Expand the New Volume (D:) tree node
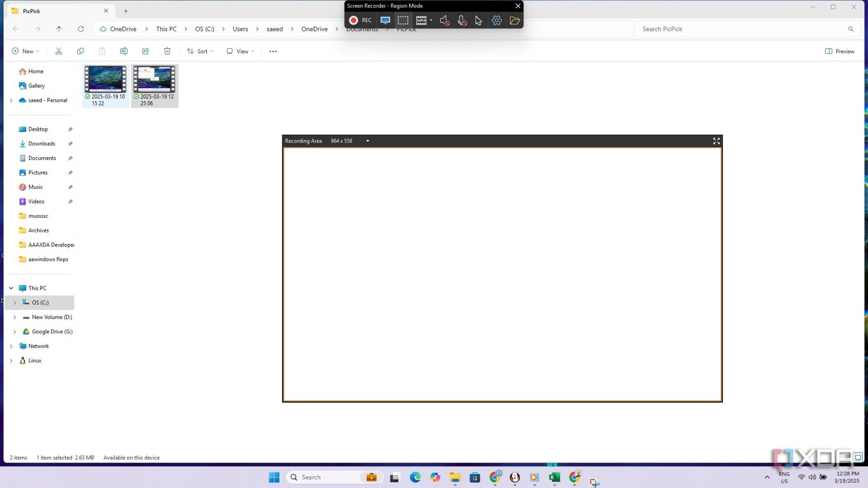 pyautogui.click(x=15, y=317)
